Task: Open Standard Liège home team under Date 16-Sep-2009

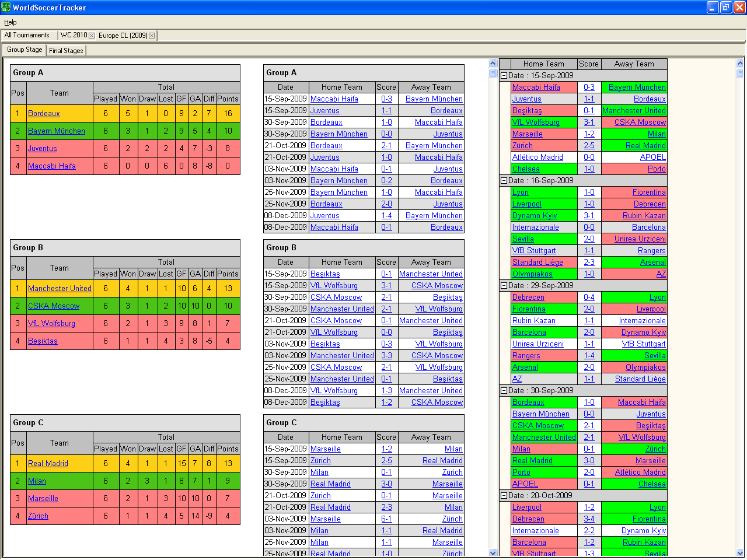Action: [x=537, y=262]
